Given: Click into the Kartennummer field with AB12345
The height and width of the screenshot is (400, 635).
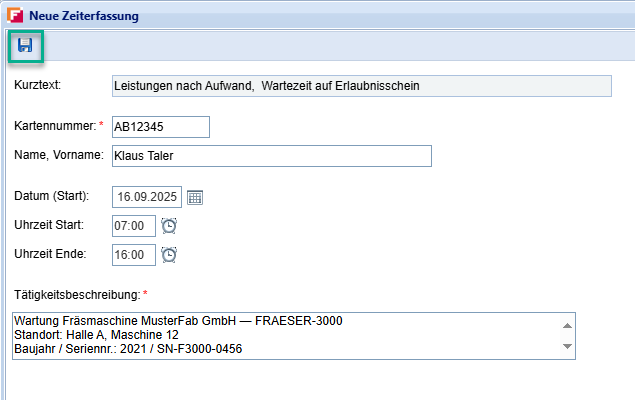Looking at the screenshot, I should tap(160, 127).
